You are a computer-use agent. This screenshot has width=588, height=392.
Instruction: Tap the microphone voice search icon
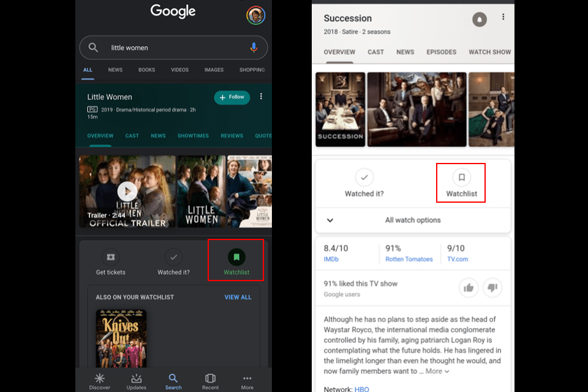click(254, 48)
